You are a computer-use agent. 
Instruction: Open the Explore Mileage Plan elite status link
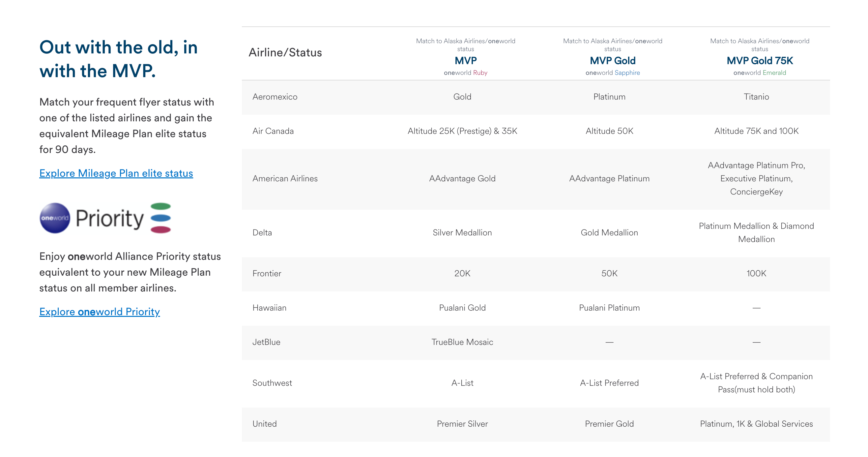[x=116, y=173]
